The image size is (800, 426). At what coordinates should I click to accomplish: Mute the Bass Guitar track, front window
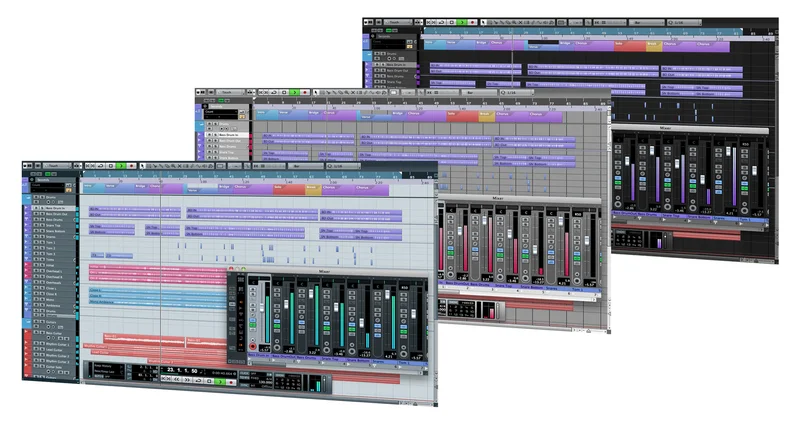(x=36, y=333)
